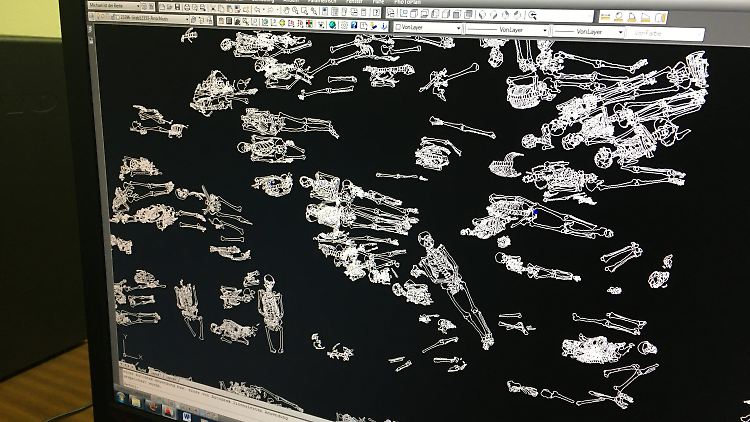750x422 pixels.
Task: Open the red AutoCAD taskbar icon
Action: click(168, 411)
